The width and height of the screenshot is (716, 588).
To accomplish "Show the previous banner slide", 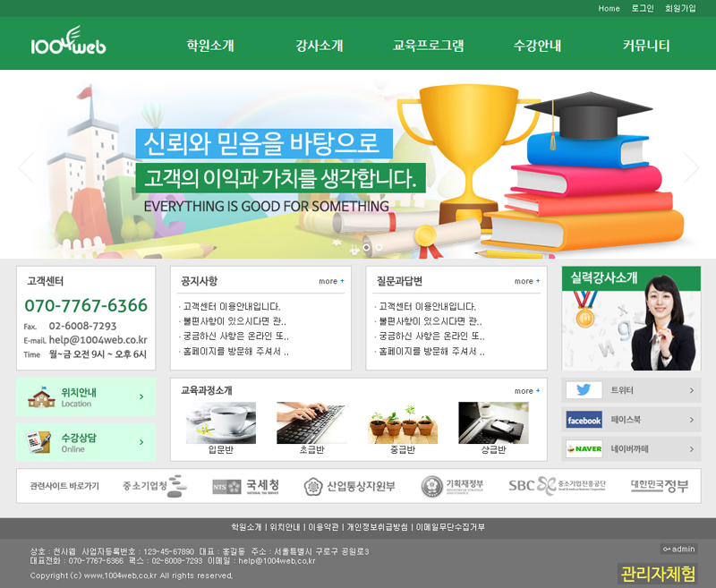I will click(x=25, y=166).
